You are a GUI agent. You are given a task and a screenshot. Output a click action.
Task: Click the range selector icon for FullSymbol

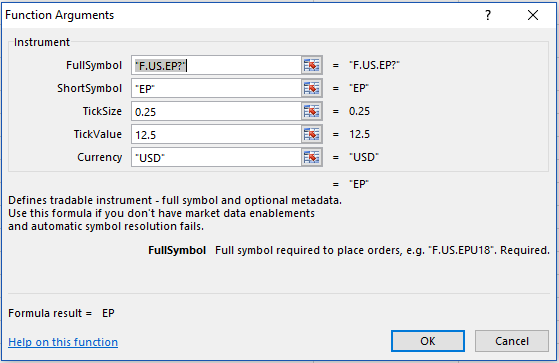pyautogui.click(x=312, y=65)
